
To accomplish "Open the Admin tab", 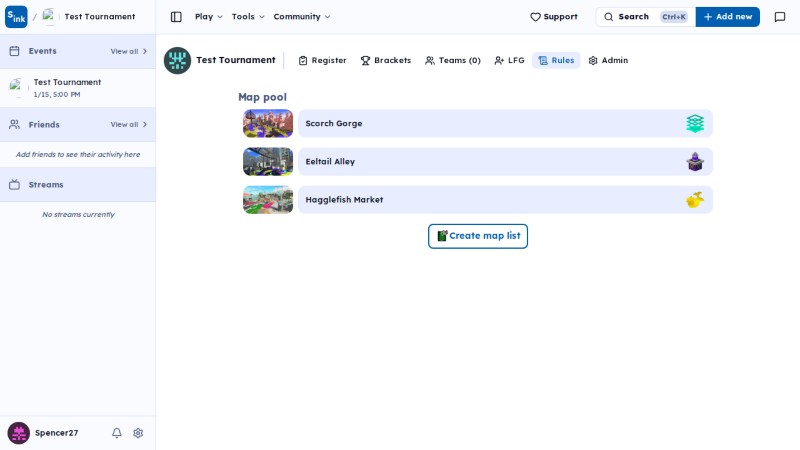I will [608, 60].
